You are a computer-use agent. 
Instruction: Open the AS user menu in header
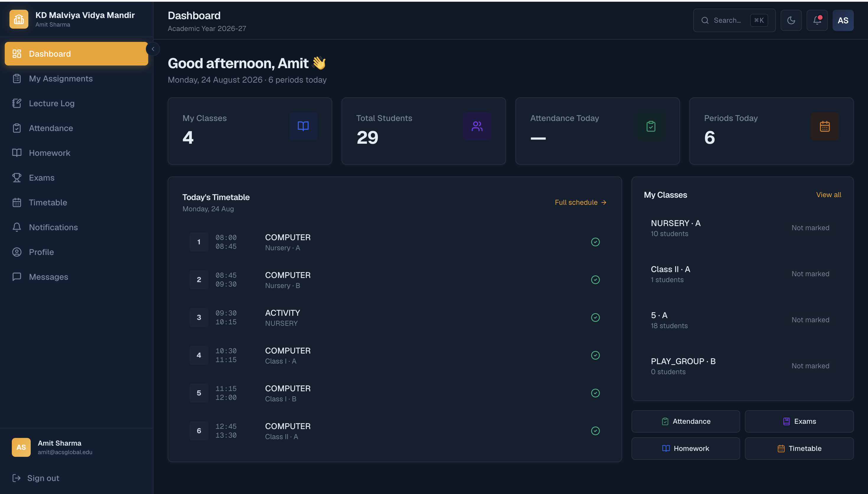coord(843,20)
